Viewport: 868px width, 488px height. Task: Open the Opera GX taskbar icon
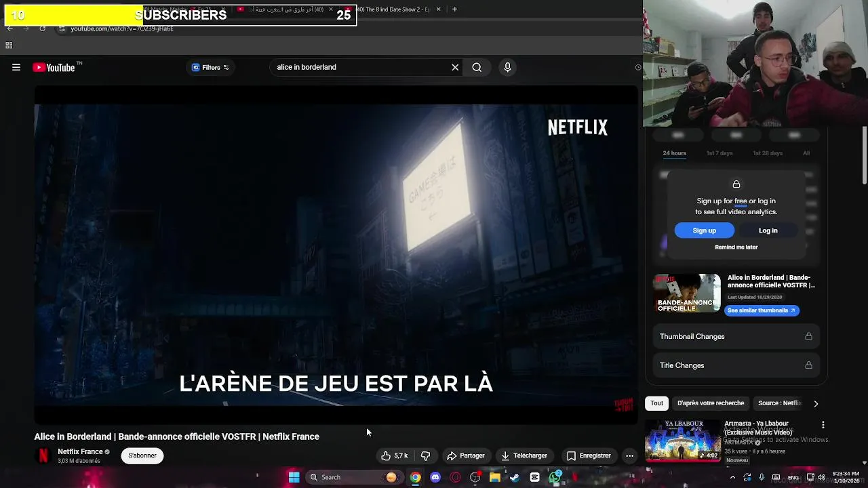pos(455,477)
